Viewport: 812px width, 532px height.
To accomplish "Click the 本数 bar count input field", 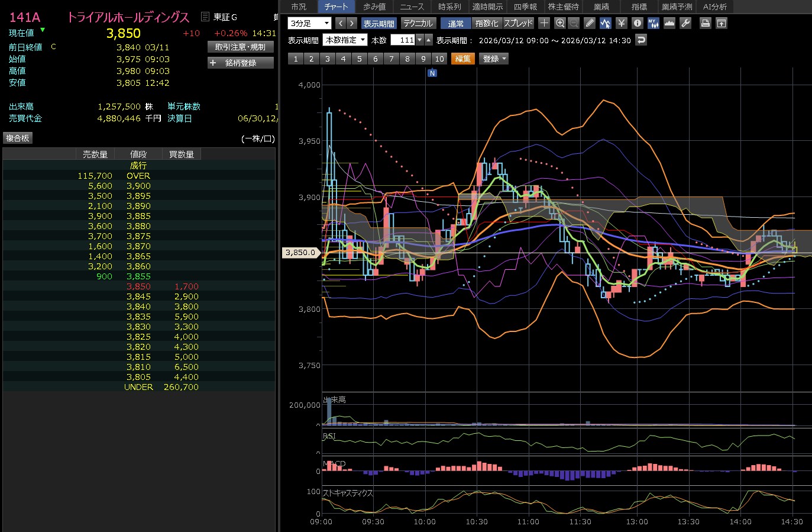I will [403, 40].
